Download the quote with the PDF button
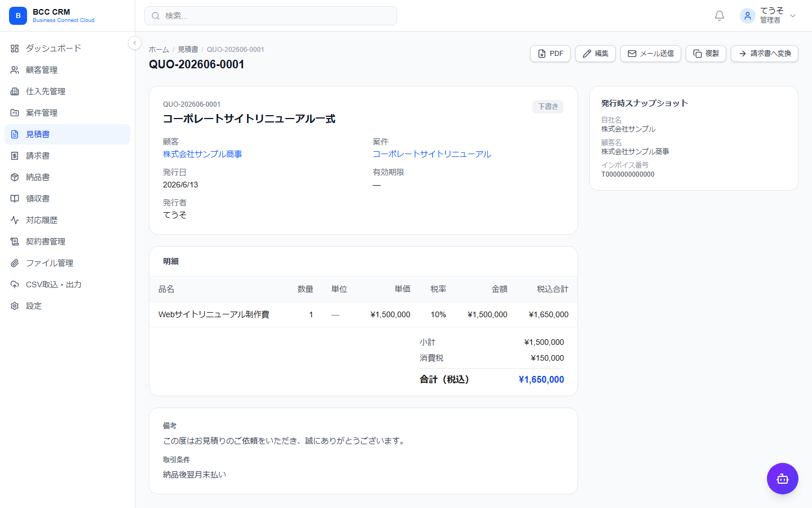The height and width of the screenshot is (508, 812). click(x=550, y=54)
